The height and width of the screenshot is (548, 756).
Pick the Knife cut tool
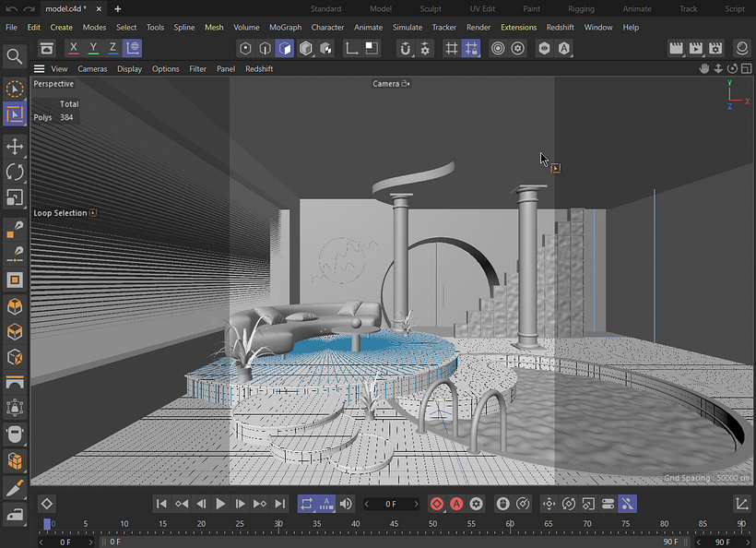tap(15, 489)
